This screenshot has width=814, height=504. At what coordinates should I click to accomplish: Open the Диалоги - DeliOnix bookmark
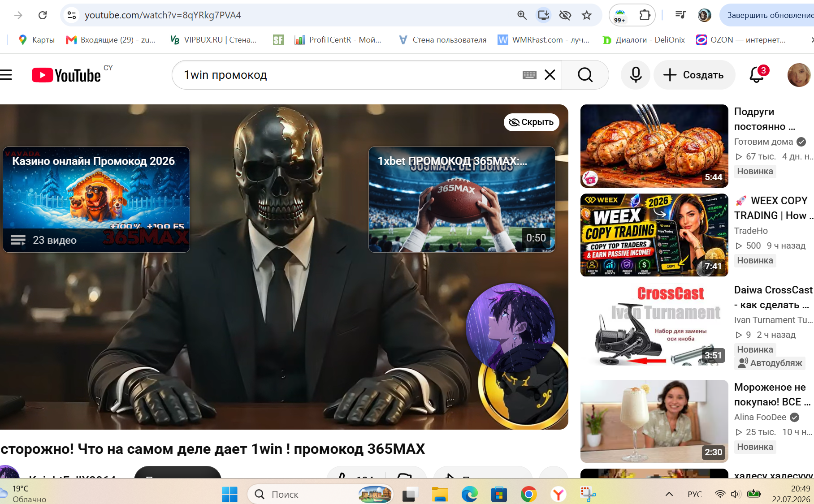tap(644, 40)
